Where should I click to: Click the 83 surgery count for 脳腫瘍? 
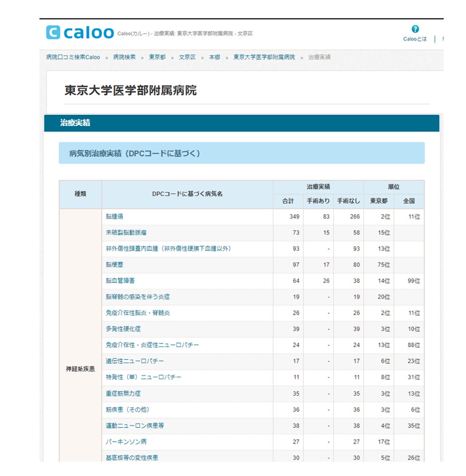tap(326, 217)
